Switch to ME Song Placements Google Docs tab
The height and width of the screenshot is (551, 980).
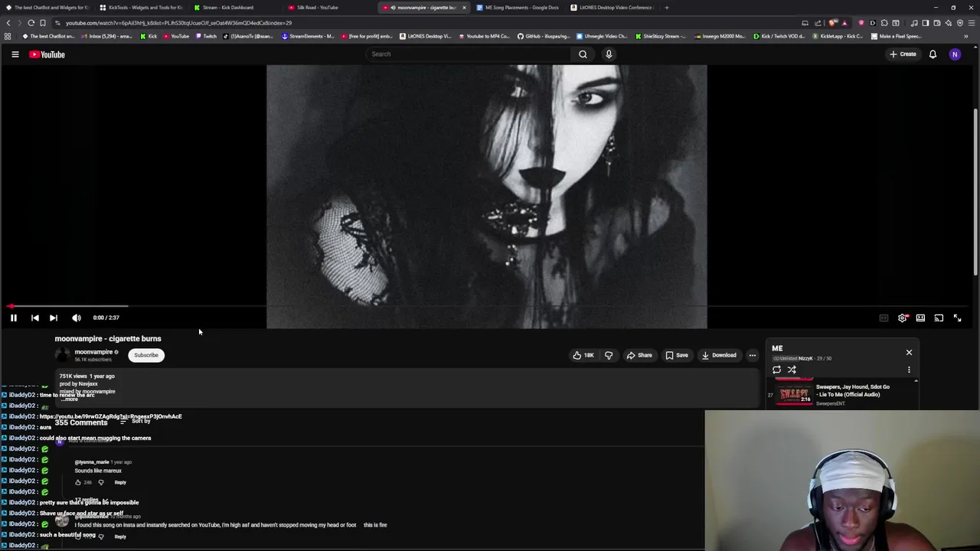518,8
